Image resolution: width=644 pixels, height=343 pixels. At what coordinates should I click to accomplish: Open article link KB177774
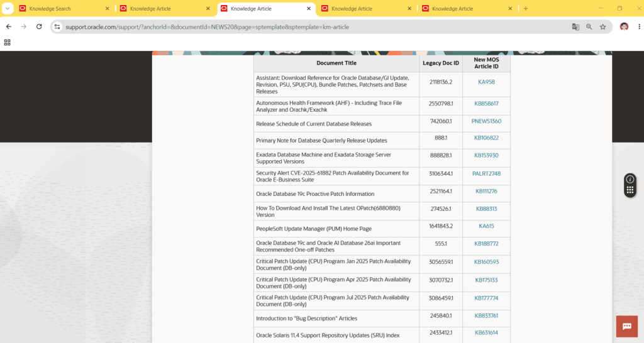click(x=486, y=298)
